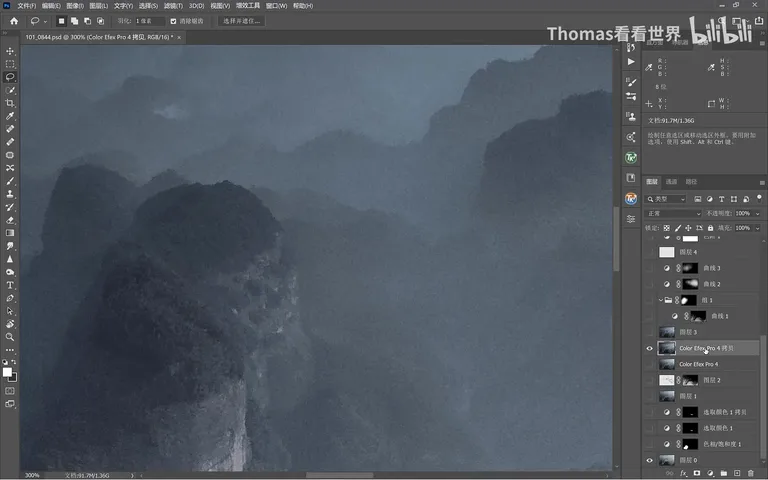Click the 选择并遮住 button
Screen dimensions: 768x480
pos(241,21)
